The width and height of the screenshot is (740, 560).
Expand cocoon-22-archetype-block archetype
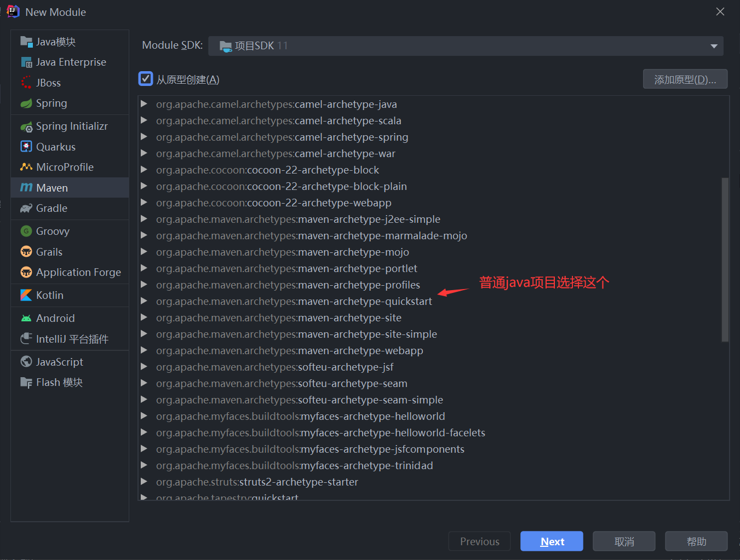144,169
